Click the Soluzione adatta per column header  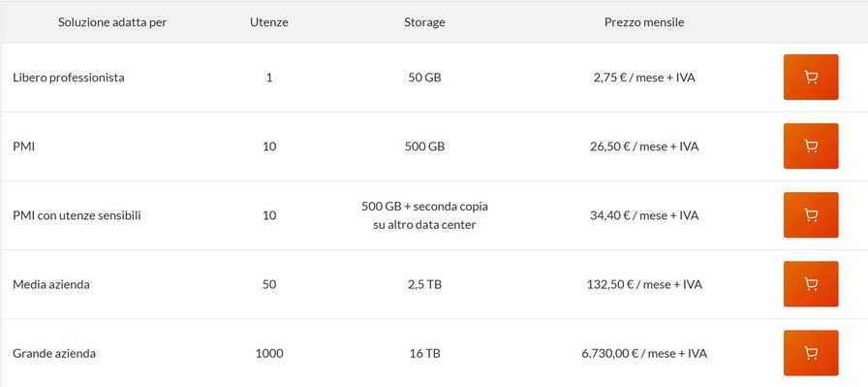click(112, 22)
